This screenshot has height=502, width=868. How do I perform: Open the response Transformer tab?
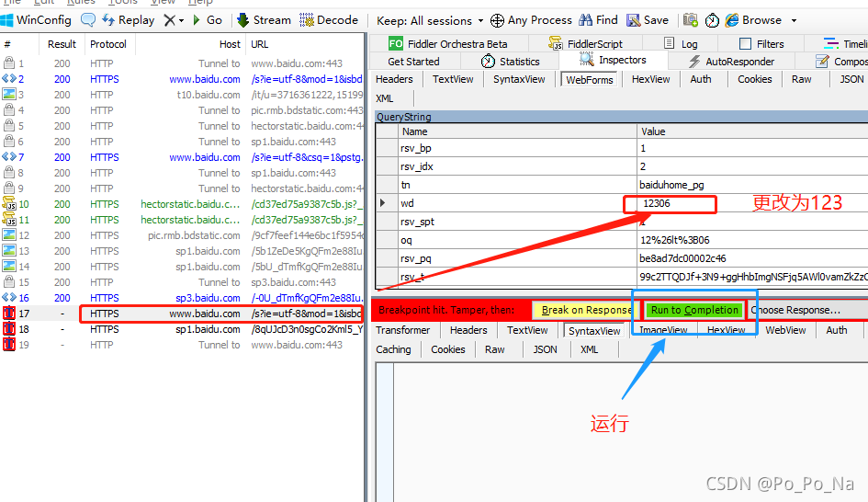click(x=402, y=330)
